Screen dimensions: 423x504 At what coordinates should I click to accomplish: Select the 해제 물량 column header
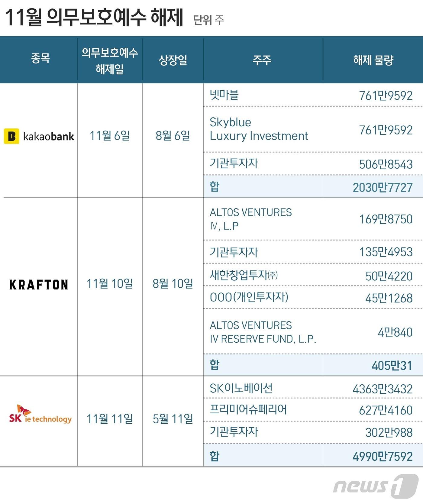[373, 60]
